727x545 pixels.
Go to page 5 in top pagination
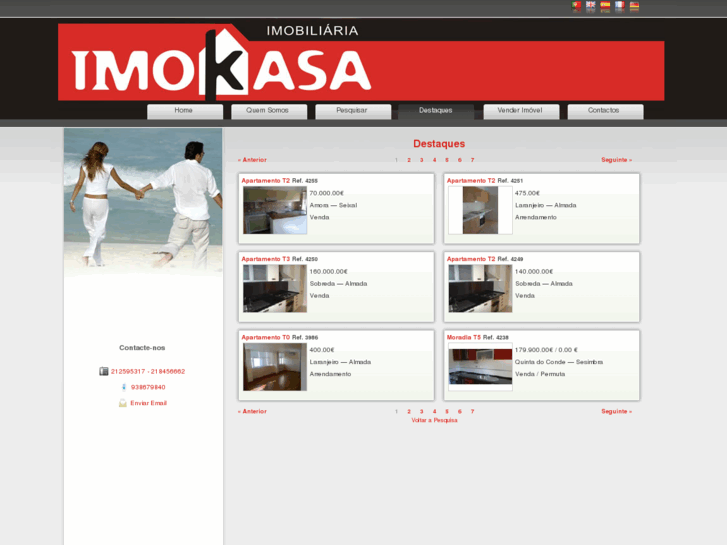[447, 160]
